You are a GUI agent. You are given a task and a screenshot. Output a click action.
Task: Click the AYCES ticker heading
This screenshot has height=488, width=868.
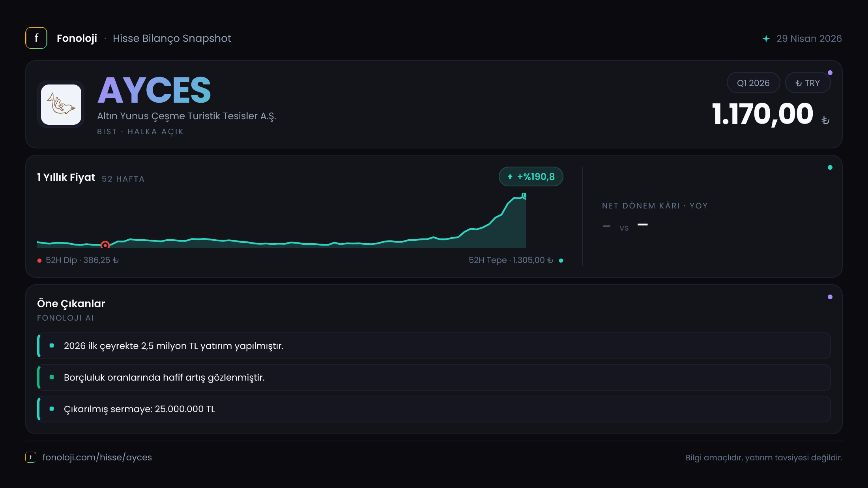coord(154,90)
